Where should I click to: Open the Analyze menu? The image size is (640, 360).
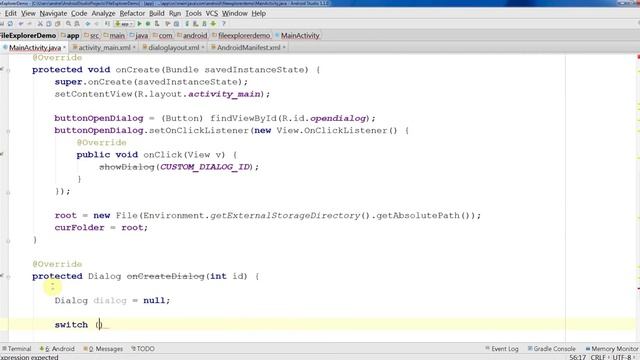(103, 13)
